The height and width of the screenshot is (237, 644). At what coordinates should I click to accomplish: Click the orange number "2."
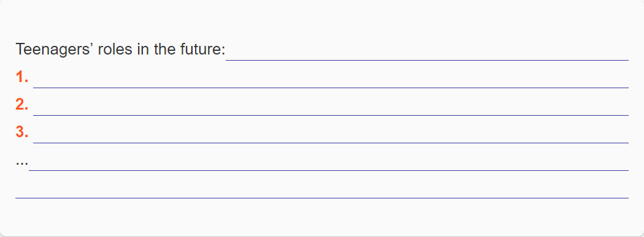click(22, 105)
